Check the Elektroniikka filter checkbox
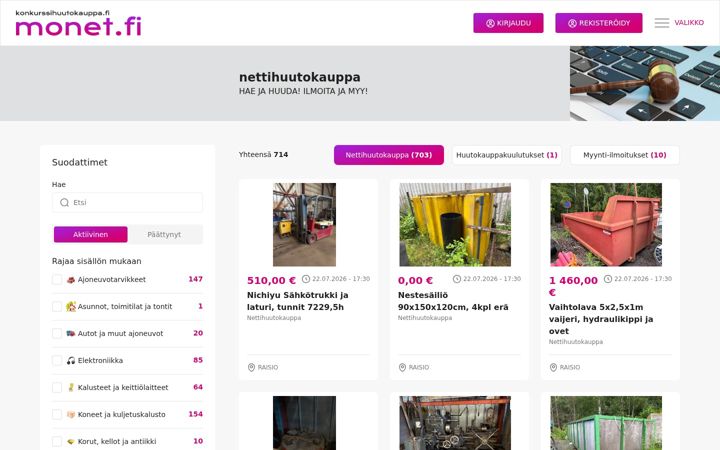 [x=57, y=360]
